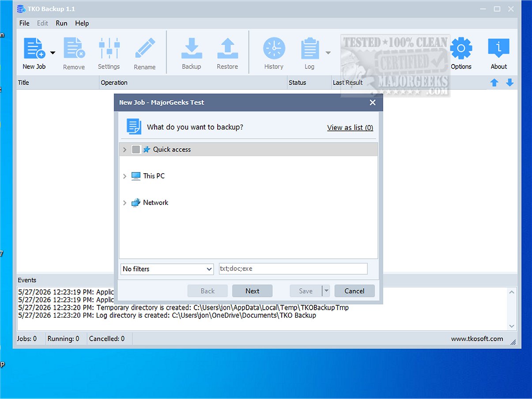This screenshot has width=532, height=399.
Task: Expand the Log dropdown arrow
Action: click(328, 53)
